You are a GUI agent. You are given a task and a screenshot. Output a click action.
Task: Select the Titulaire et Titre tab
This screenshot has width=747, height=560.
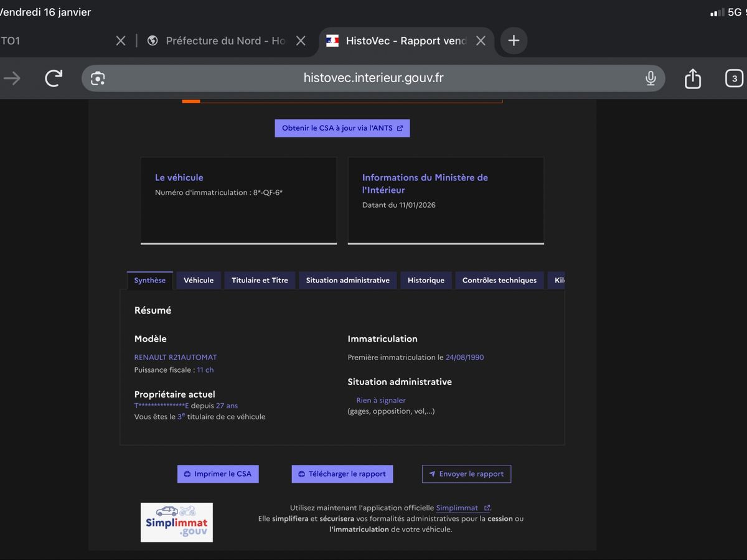pyautogui.click(x=260, y=280)
